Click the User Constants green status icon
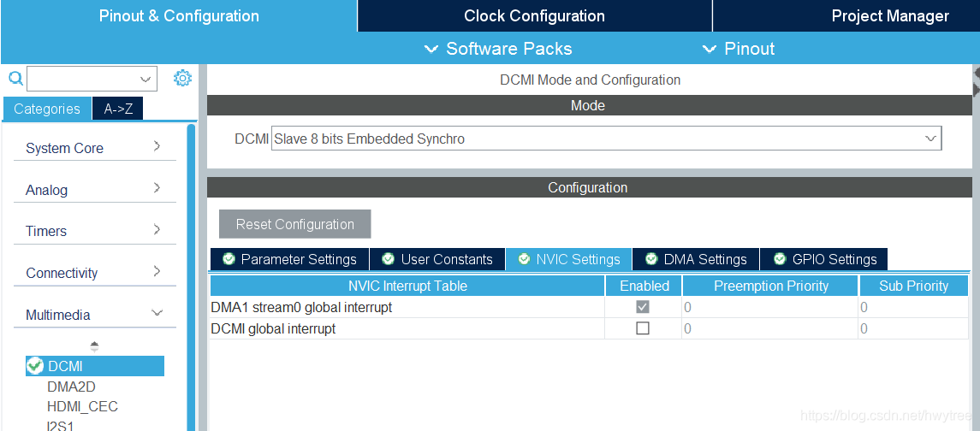Viewport: 980px width, 431px height. (x=388, y=258)
